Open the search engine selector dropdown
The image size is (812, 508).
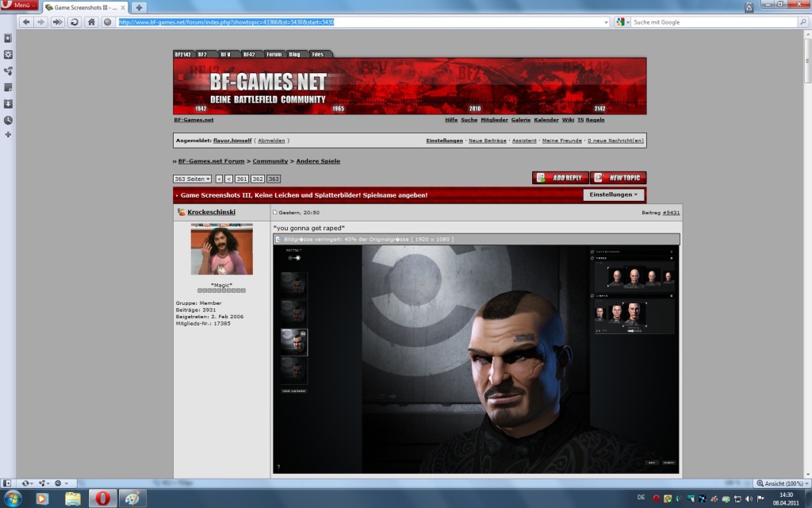[x=622, y=22]
